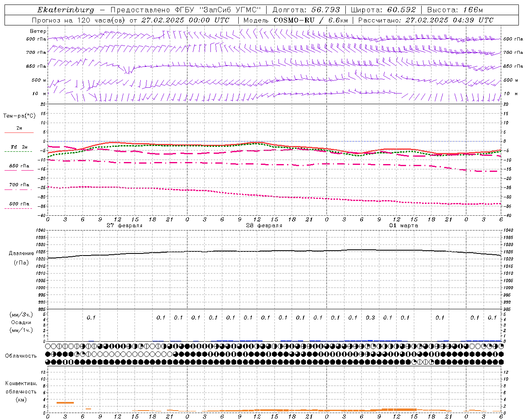Click the 28 февраля date label
Screen dimensions: 525x420
tap(264, 226)
